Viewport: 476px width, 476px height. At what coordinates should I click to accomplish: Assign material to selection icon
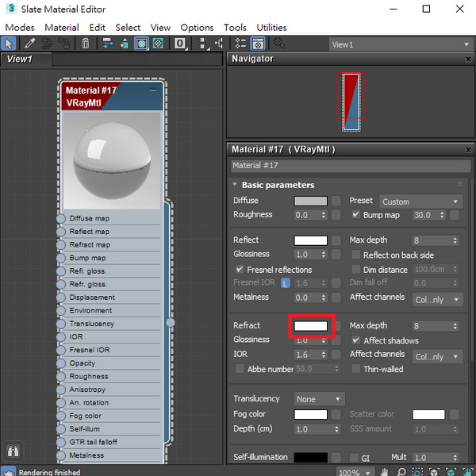click(63, 44)
